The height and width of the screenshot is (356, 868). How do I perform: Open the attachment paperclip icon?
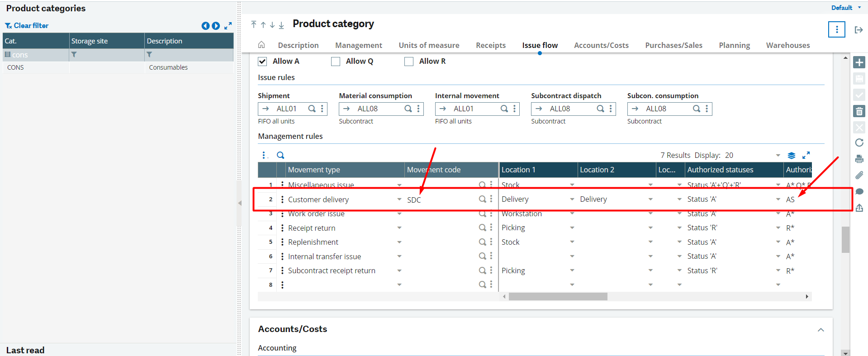[859, 175]
